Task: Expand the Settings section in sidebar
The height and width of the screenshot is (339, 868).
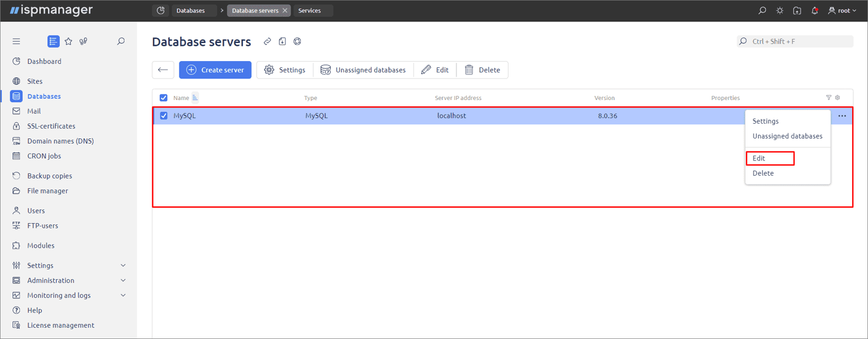Action: [x=40, y=265]
